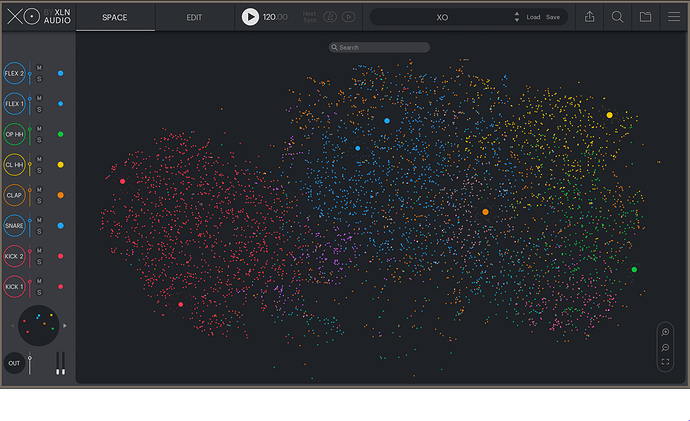Select the KICK 2 channel pad
Image resolution: width=690 pixels, height=421 pixels.
(14, 256)
